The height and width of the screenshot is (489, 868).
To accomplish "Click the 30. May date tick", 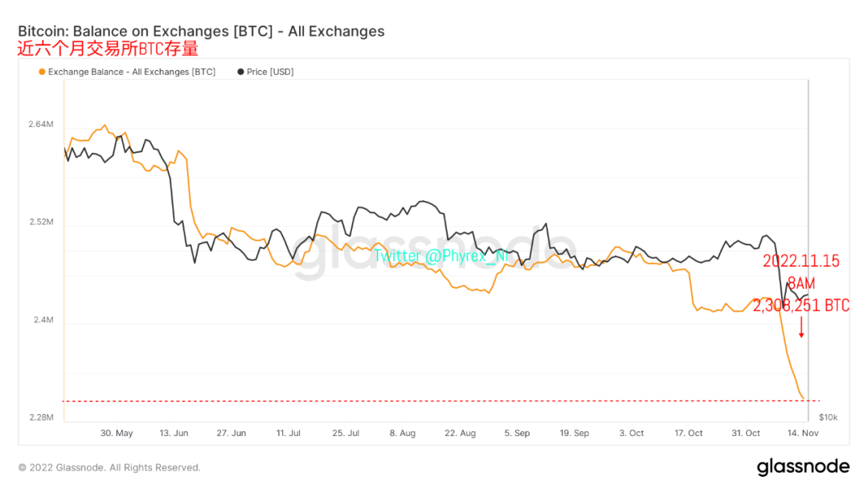I will click(x=117, y=433).
